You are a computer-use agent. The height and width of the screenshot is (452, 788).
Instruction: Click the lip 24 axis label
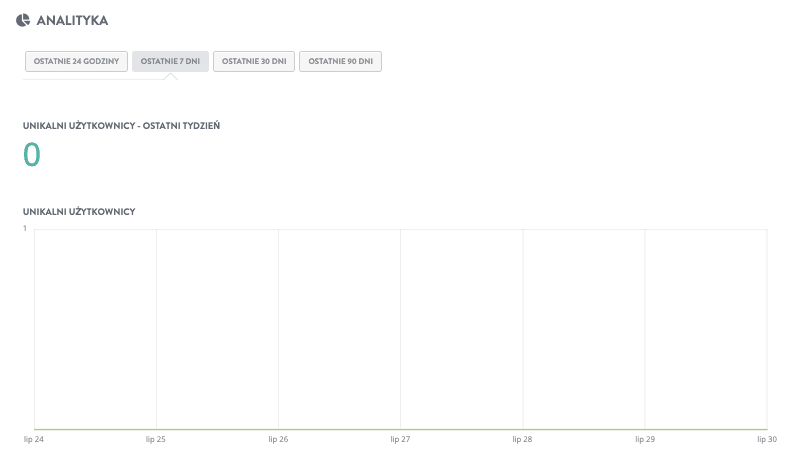coord(34,439)
